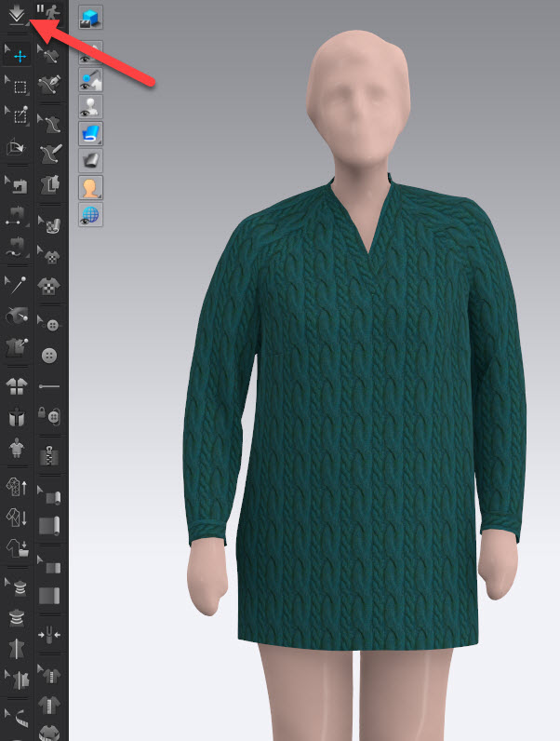Viewport: 560px width, 741px height.
Task: Choose the Segment Sewing tool with line endpoints
Action: pyautogui.click(x=17, y=215)
